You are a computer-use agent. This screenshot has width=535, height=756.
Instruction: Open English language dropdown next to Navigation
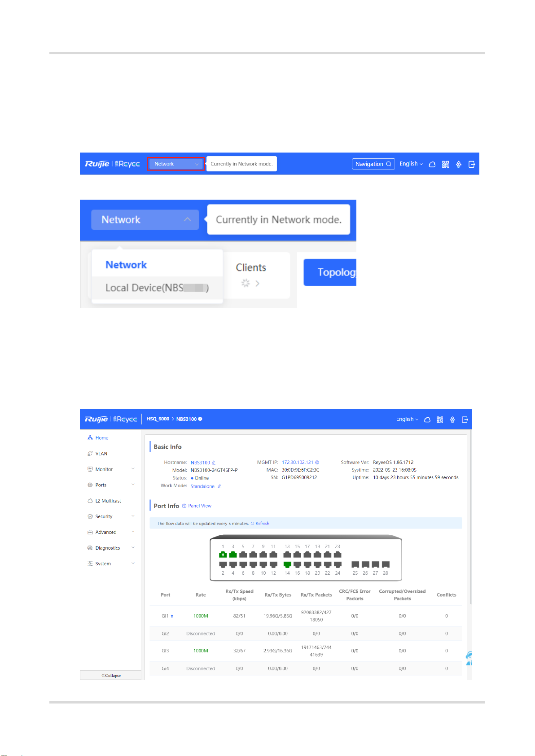coord(411,164)
